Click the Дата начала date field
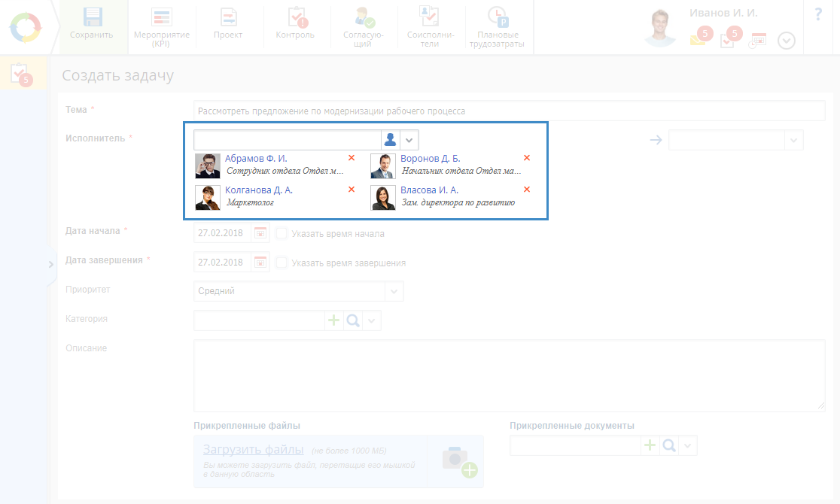 click(x=222, y=233)
